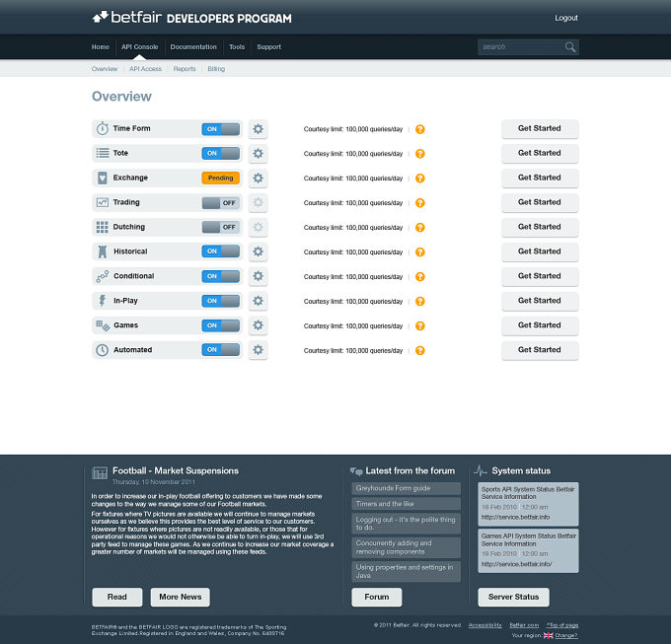Click help question icon for Dutching
This screenshot has width=671, height=644.
(x=420, y=228)
